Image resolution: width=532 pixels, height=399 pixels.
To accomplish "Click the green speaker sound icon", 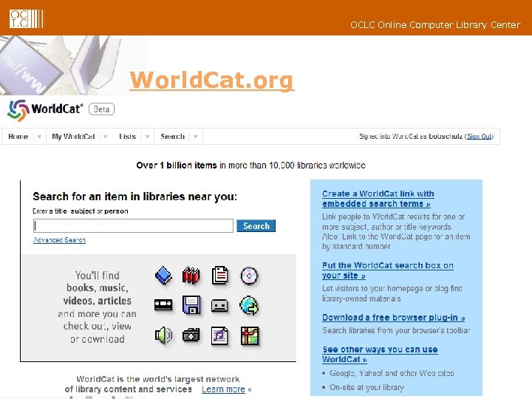I will (x=163, y=335).
